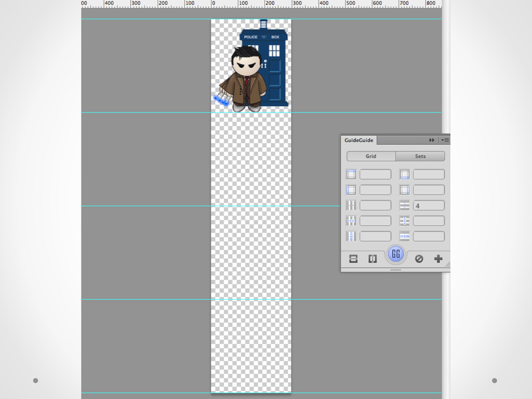Click the number of rows icon
The width and height of the screenshot is (532, 399).
point(404,205)
